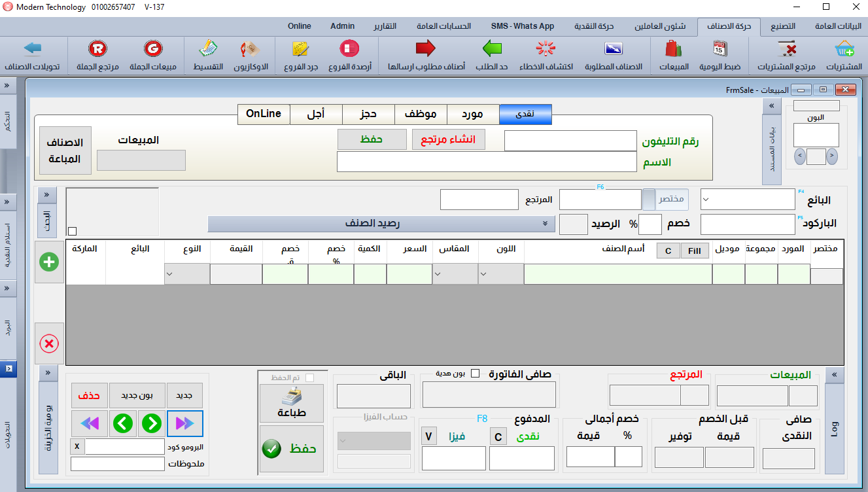Image resolution: width=868 pixels, height=492 pixels.
Task: Open المبيعات shopping bags icon
Action: point(673,49)
